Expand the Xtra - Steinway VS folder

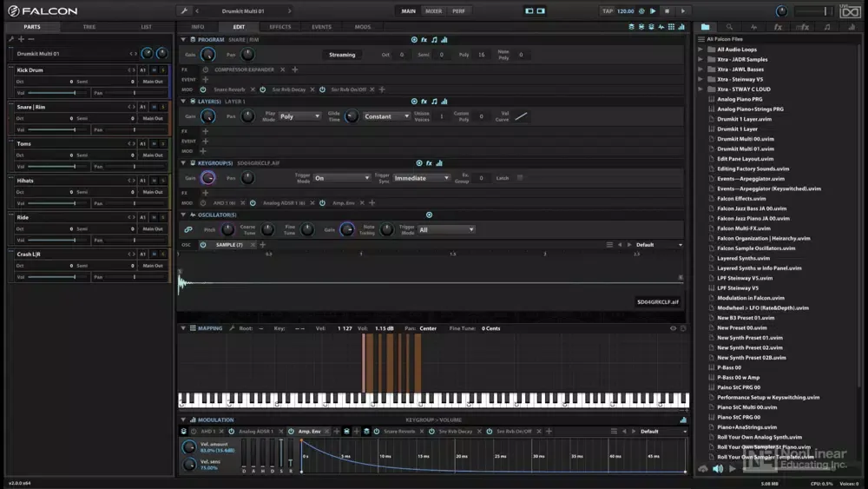[x=700, y=79]
